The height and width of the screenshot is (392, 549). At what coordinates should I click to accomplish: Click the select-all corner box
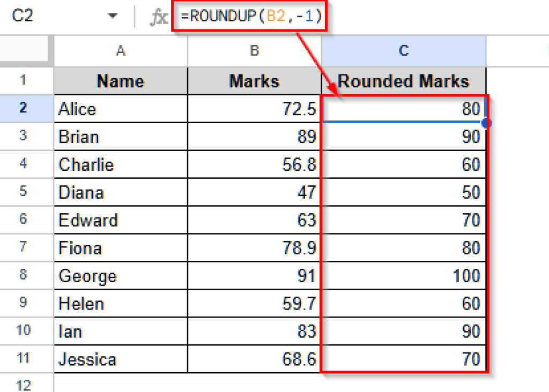click(27, 51)
